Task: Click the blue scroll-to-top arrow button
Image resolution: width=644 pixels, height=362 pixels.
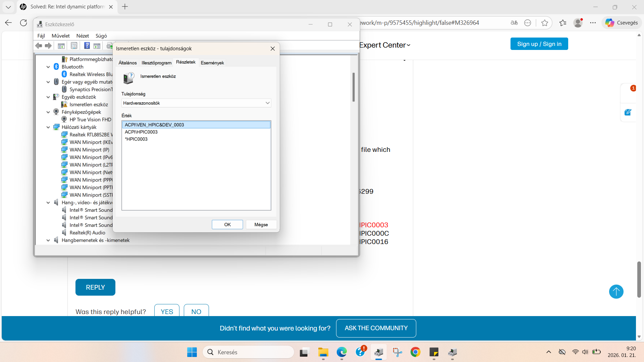Action: (616, 292)
